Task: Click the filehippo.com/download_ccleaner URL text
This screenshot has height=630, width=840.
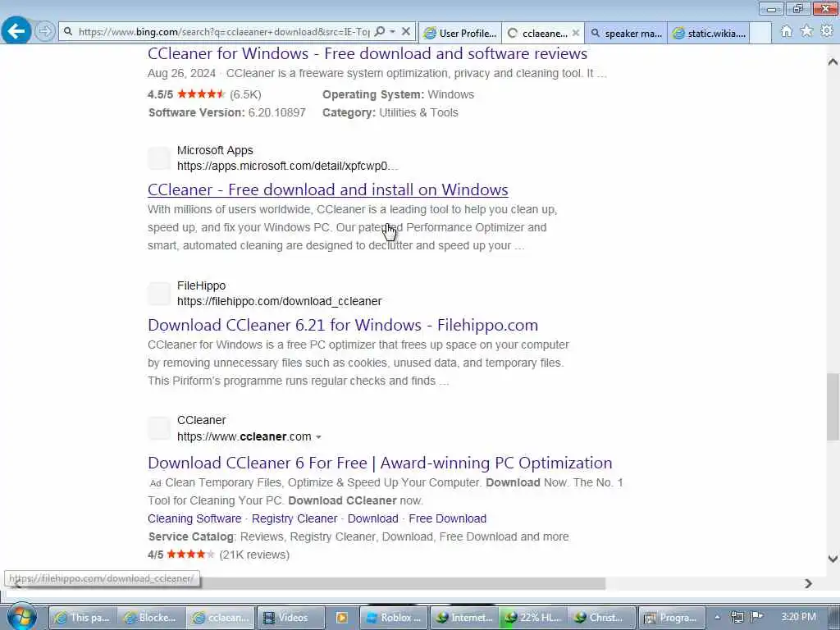Action: [x=280, y=302]
